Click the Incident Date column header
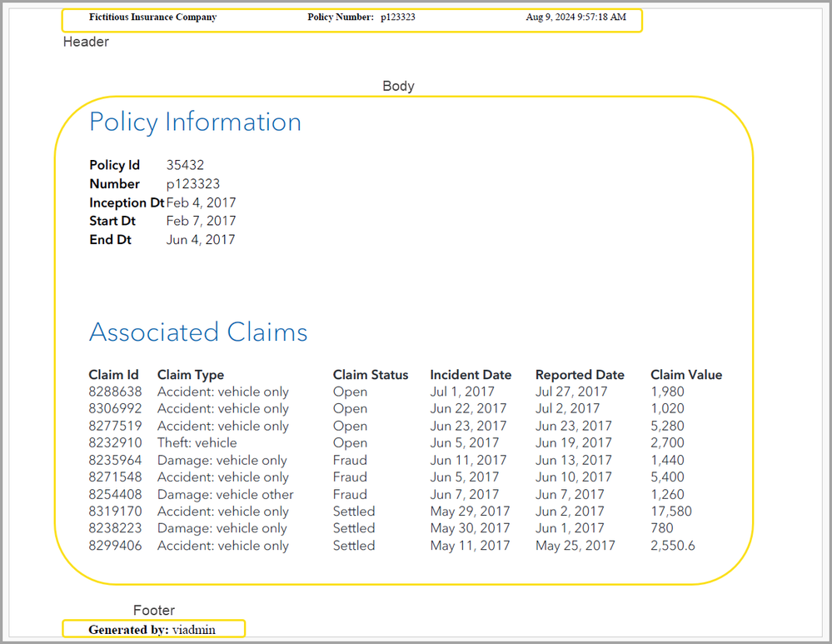The height and width of the screenshot is (644, 832). [x=471, y=375]
